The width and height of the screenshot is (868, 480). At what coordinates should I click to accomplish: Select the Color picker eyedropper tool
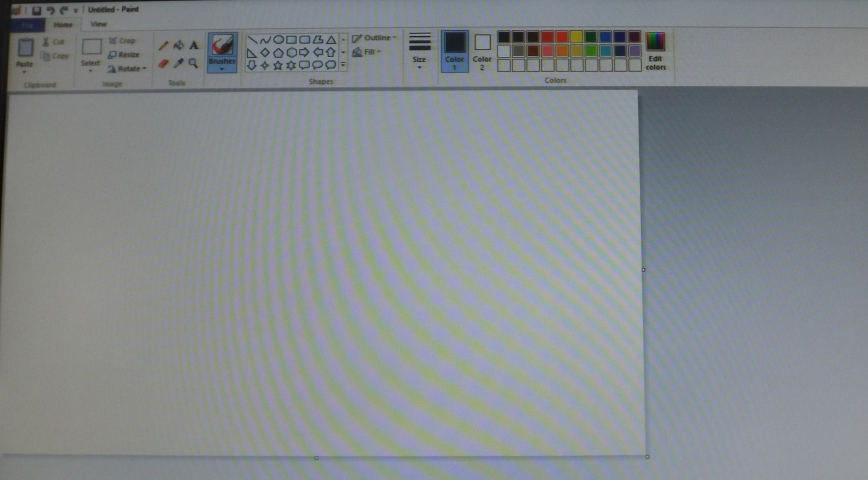tap(178, 63)
